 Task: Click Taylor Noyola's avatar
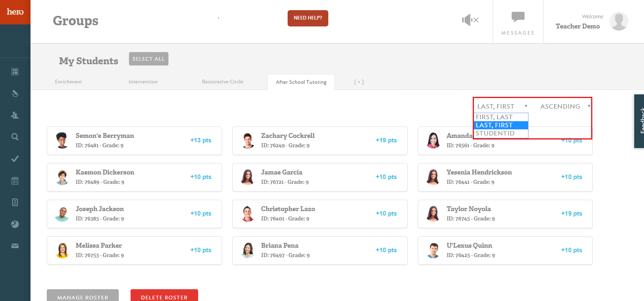[433, 214]
